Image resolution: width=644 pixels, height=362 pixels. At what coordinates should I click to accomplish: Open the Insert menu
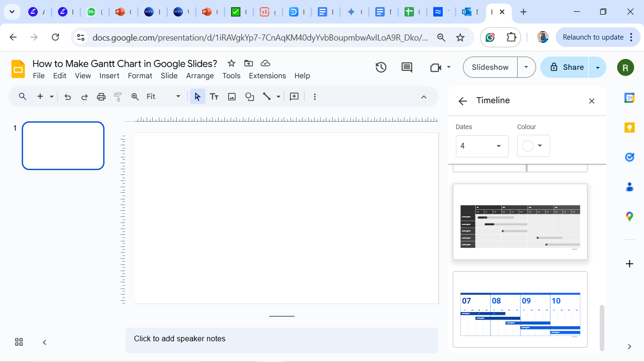pos(109,76)
